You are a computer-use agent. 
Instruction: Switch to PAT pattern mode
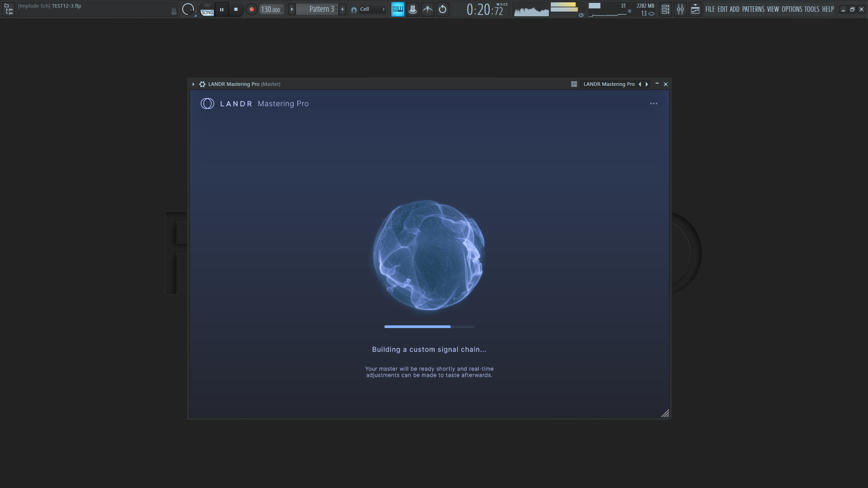tap(207, 5)
